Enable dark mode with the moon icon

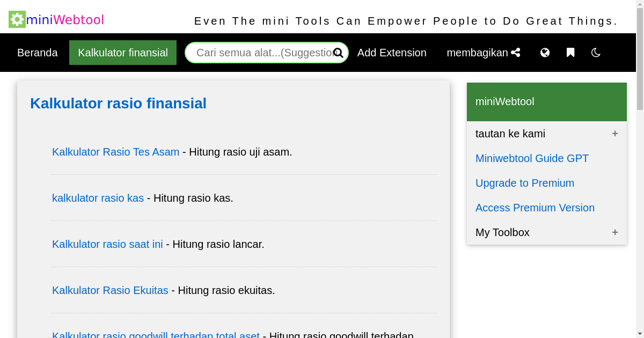pyautogui.click(x=596, y=53)
